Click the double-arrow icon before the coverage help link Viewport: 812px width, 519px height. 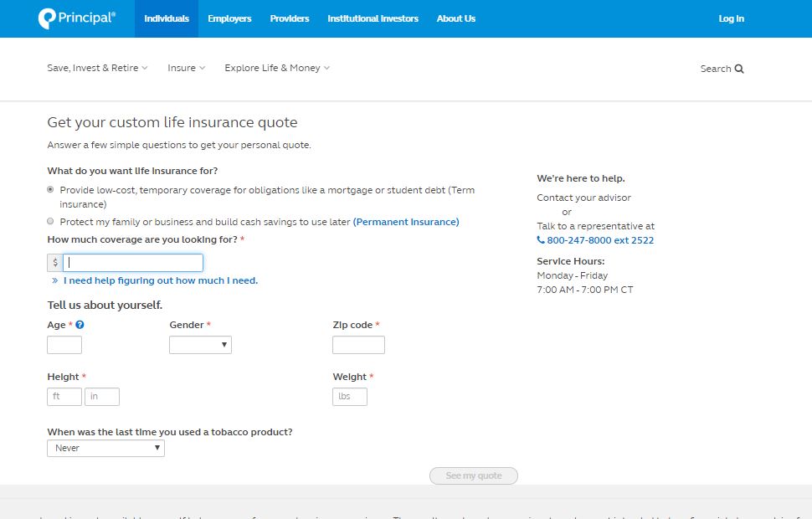[x=54, y=280]
